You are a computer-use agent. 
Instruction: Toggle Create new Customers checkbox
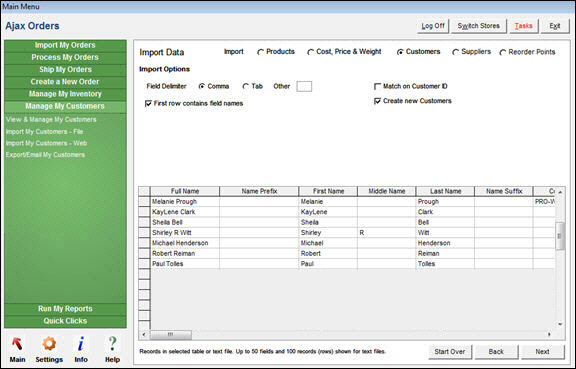coord(377,101)
